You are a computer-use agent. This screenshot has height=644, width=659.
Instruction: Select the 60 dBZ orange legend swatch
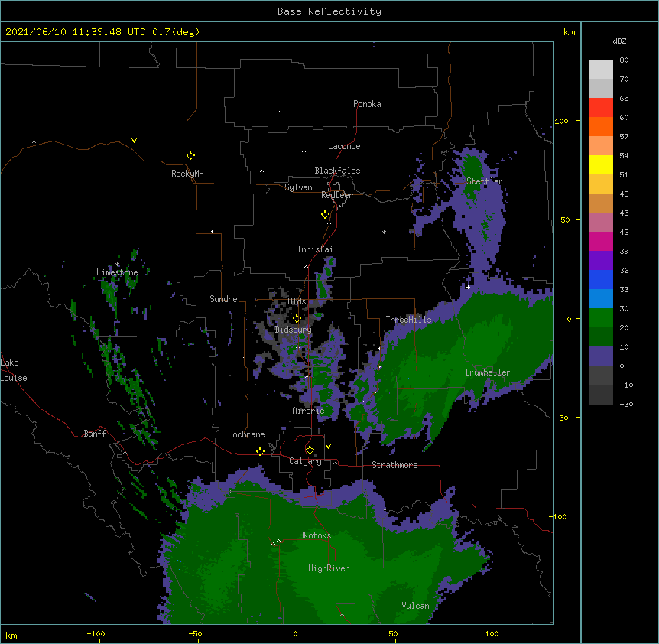tap(601, 126)
